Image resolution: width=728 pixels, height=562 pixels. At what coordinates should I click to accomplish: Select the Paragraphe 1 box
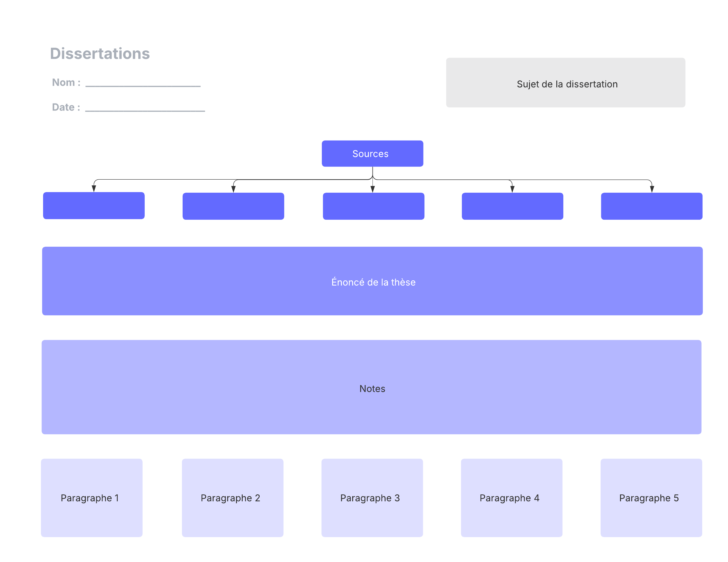(92, 497)
